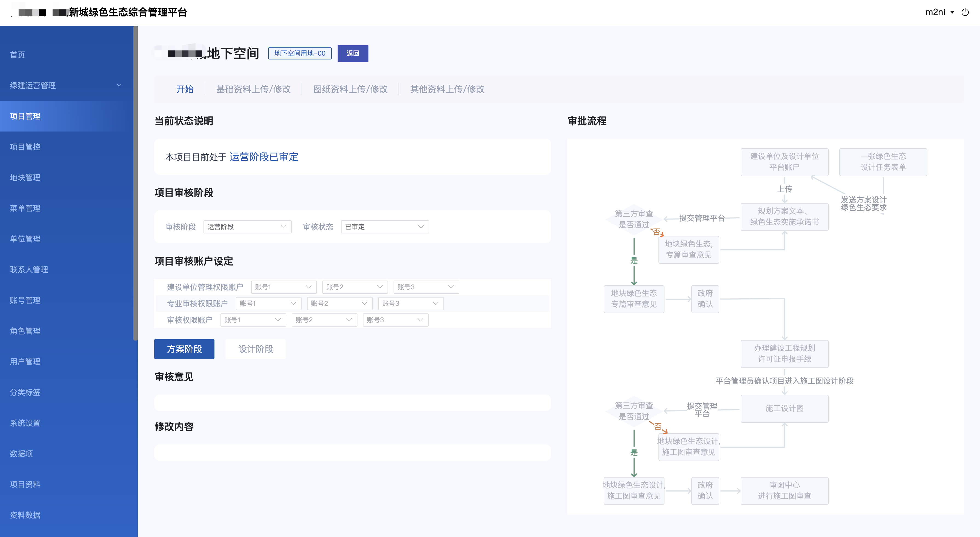Viewport: 980px width, 537px height.
Task: Click the 办理建设工程规划许可证申报手续 flowchart box
Action: [784, 354]
